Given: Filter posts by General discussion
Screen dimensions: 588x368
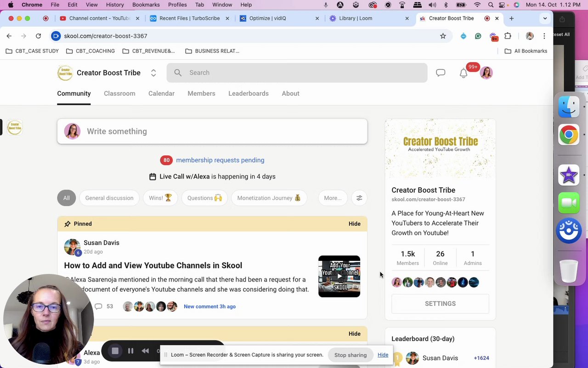Looking at the screenshot, I should tap(109, 198).
